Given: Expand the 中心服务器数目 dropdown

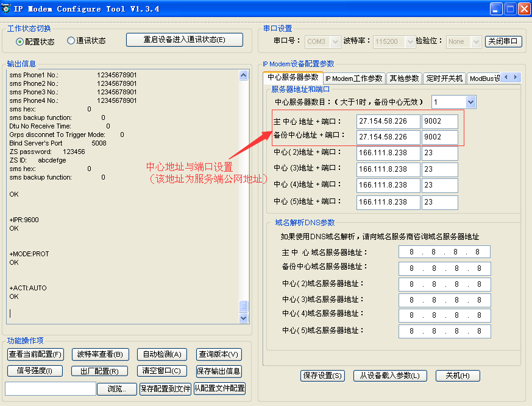Looking at the screenshot, I should pyautogui.click(x=470, y=102).
